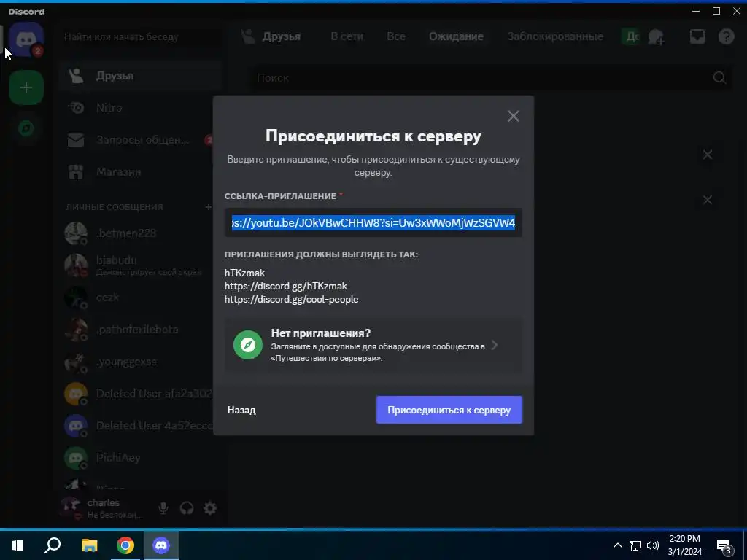Click the volume speaker icon in the tray
Viewport: 747px width, 560px height.
pos(653,545)
